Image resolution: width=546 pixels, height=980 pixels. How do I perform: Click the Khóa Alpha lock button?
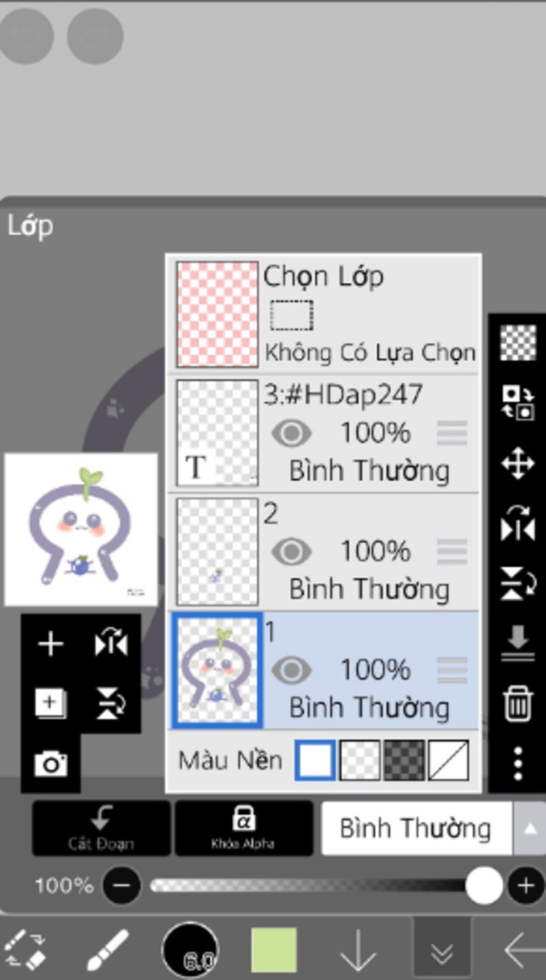(244, 828)
